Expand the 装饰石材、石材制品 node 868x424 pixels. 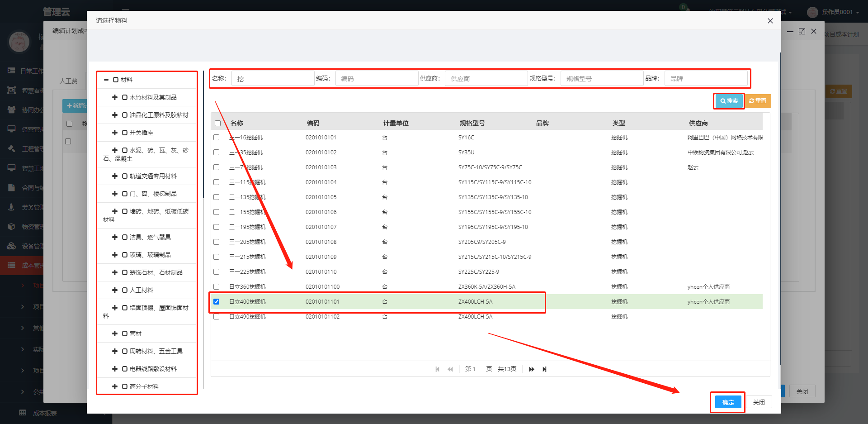click(115, 272)
